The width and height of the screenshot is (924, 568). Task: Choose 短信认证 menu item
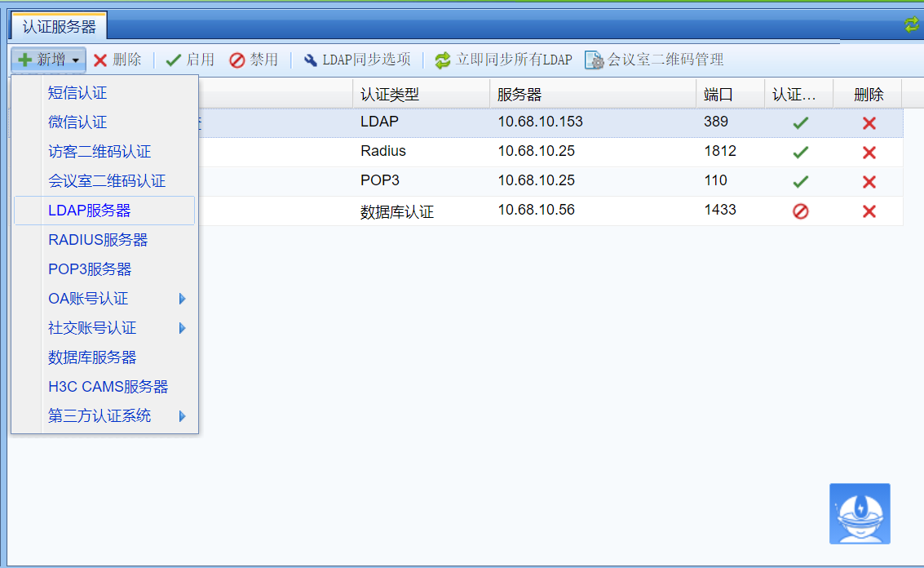(x=77, y=93)
